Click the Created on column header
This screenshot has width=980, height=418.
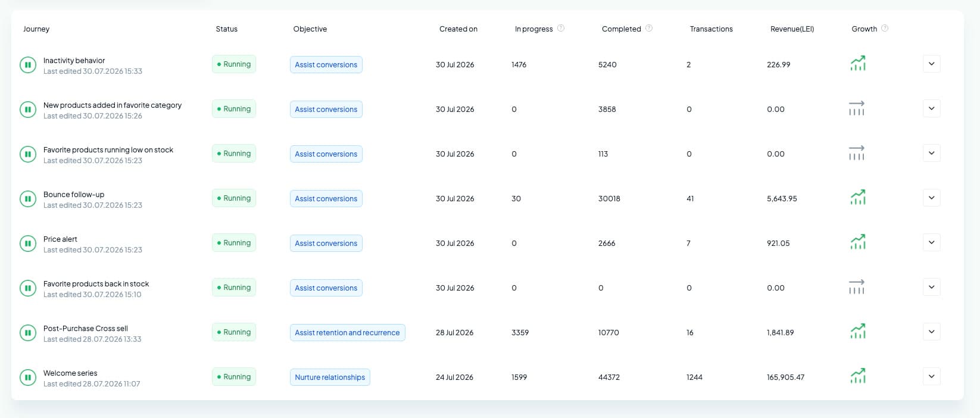click(458, 29)
